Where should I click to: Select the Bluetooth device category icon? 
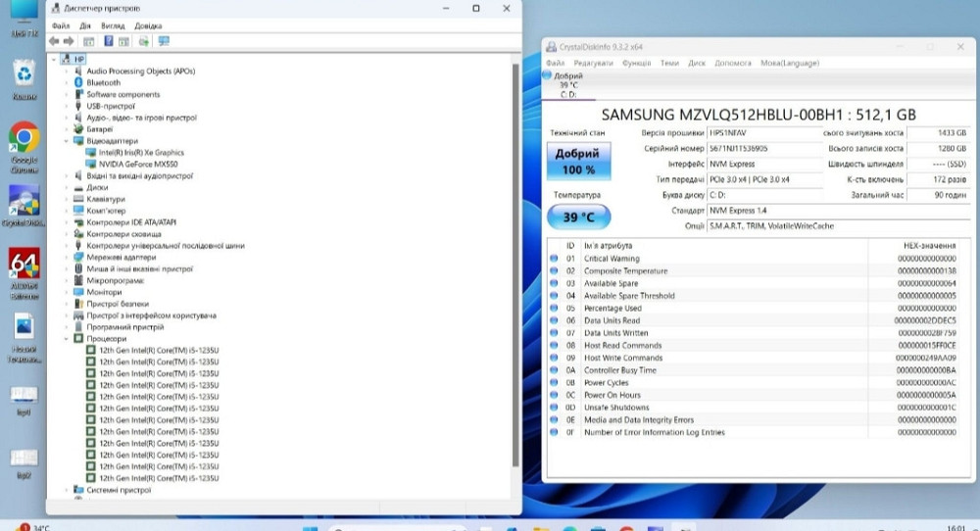(79, 83)
